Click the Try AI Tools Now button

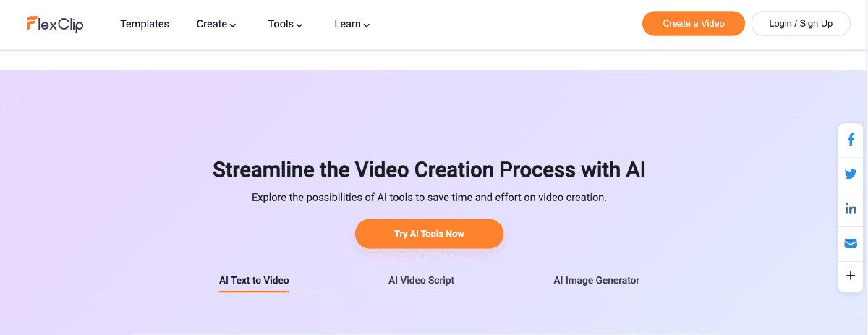coord(429,234)
